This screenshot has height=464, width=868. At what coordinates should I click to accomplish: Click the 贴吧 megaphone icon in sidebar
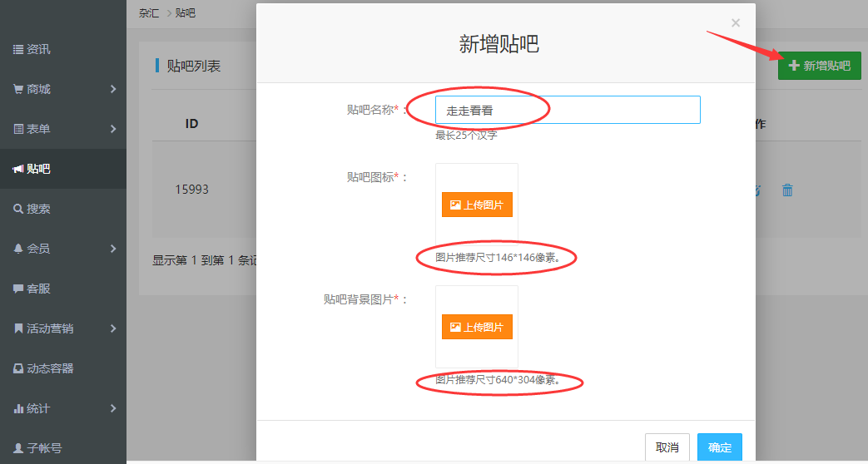(x=18, y=169)
